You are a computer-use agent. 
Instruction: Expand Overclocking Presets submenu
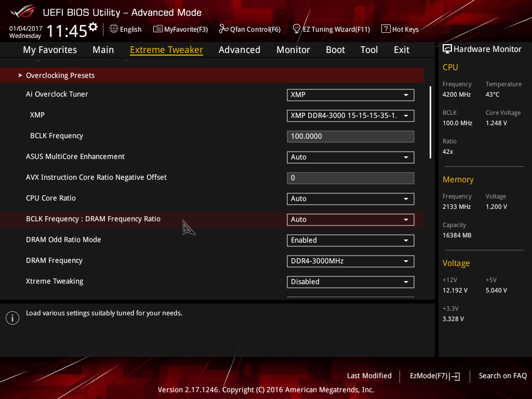click(212, 75)
